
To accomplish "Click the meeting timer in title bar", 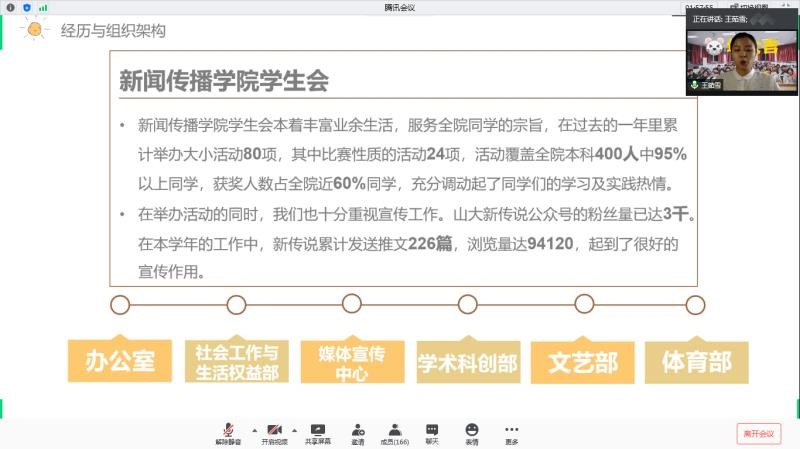I will (698, 7).
